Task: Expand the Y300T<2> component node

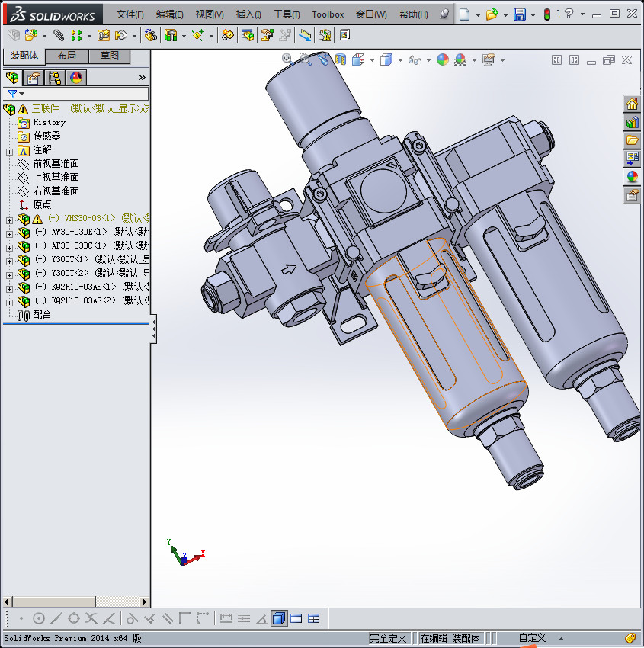Action: click(x=10, y=274)
